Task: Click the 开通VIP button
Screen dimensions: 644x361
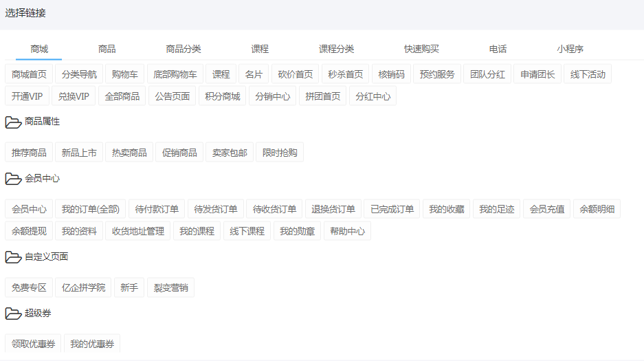Action: coord(27,96)
